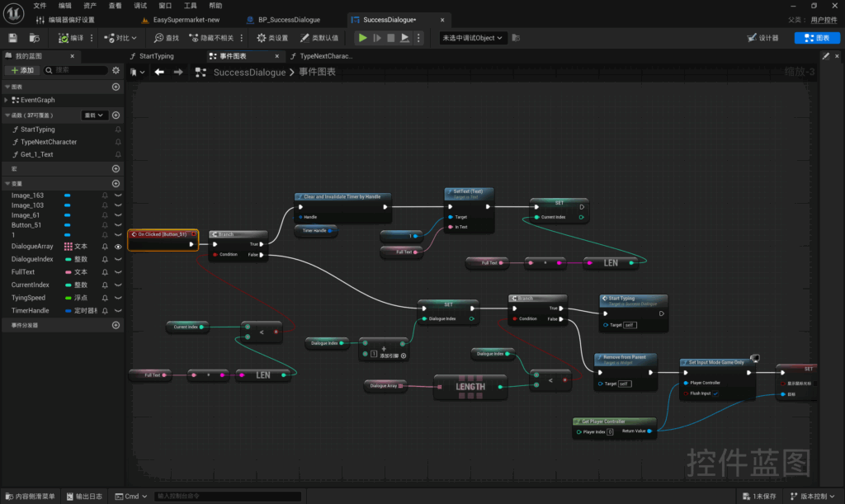The height and width of the screenshot is (504, 845).
Task: Open the debug object selector dropdown
Action: tap(473, 38)
